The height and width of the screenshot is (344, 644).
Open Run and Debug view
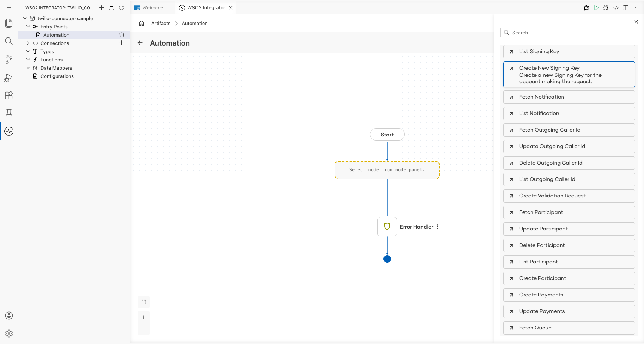click(x=9, y=78)
